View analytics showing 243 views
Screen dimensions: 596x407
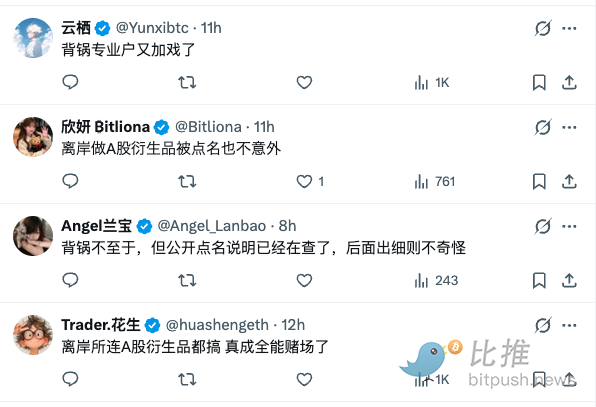[x=436, y=281]
